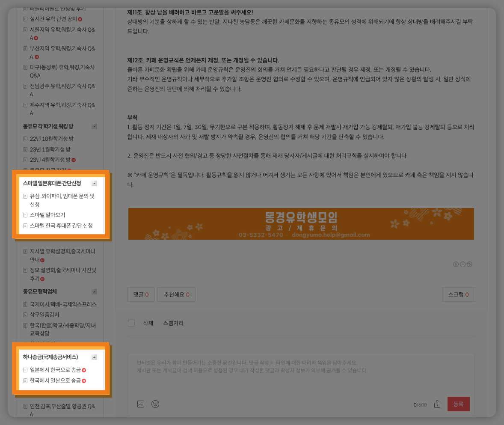
Task: Click the board icon beside 스마텔 알아보기
Action: pos(25,215)
